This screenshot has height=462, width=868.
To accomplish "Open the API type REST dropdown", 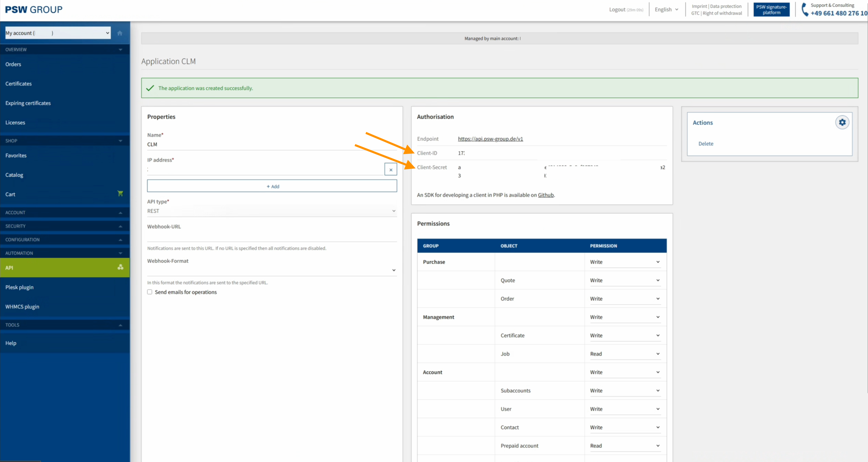I will [x=272, y=211].
